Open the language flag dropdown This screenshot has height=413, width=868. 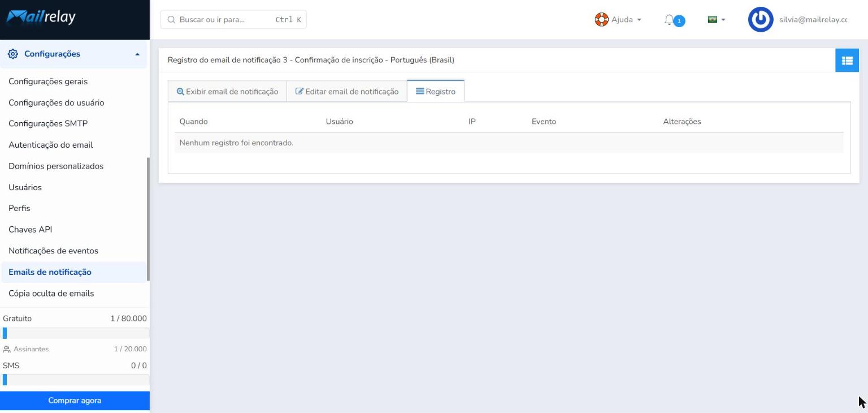tap(717, 20)
